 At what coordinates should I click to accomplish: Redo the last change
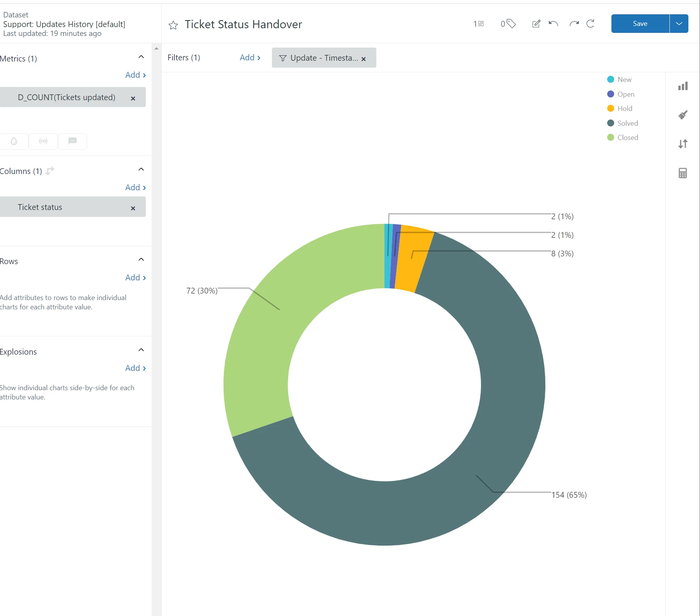574,24
